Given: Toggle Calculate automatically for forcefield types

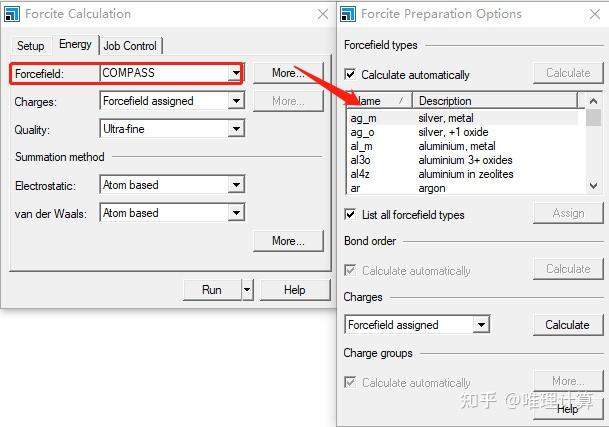Looking at the screenshot, I should click(x=351, y=75).
